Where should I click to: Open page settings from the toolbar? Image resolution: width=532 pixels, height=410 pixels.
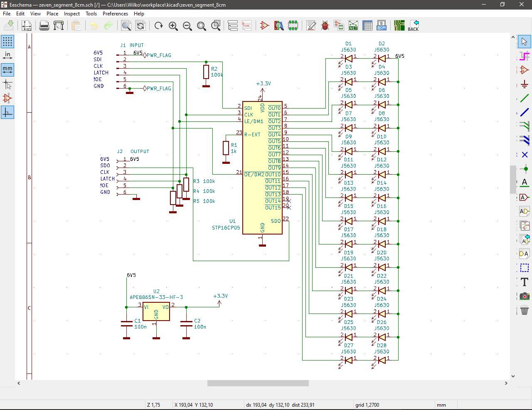point(27,26)
